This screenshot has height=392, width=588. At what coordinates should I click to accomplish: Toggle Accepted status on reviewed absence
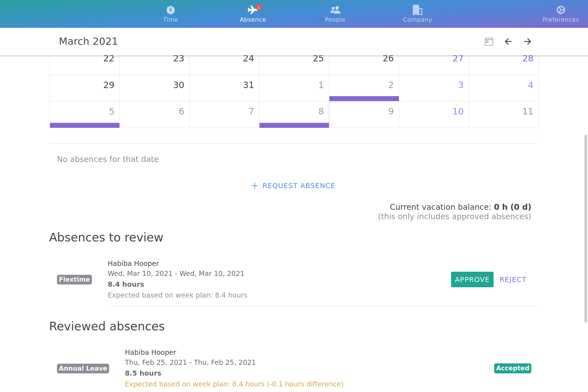[512, 368]
